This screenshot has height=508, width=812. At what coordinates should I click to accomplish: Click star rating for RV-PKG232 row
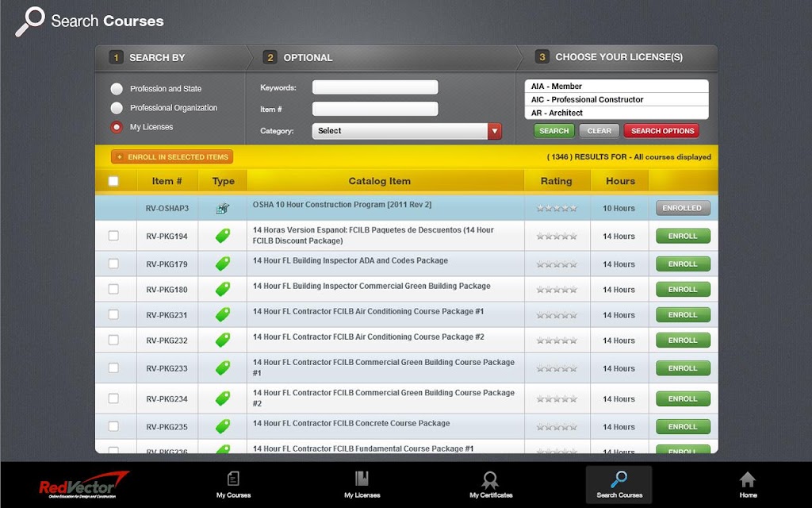pos(557,341)
